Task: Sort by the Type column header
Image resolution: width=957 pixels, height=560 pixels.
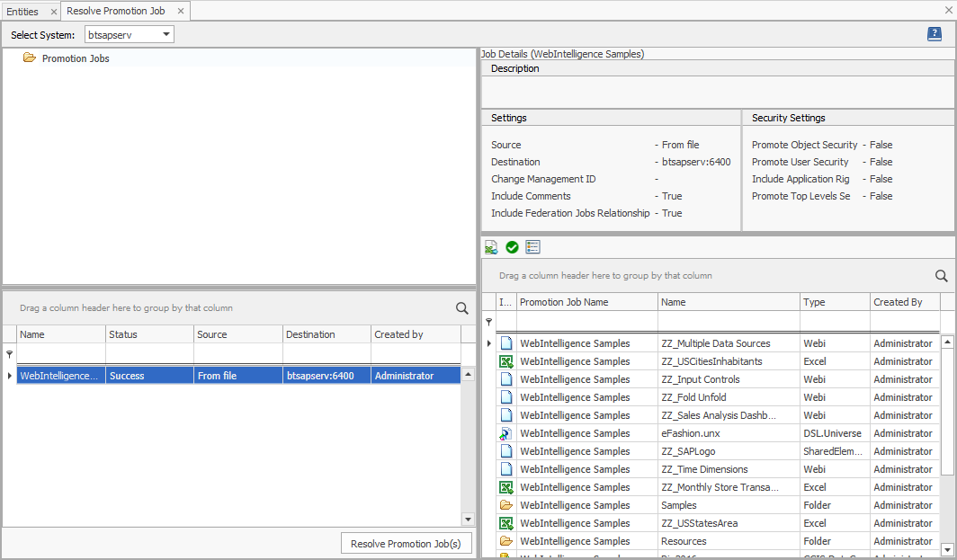Action: [x=834, y=302]
